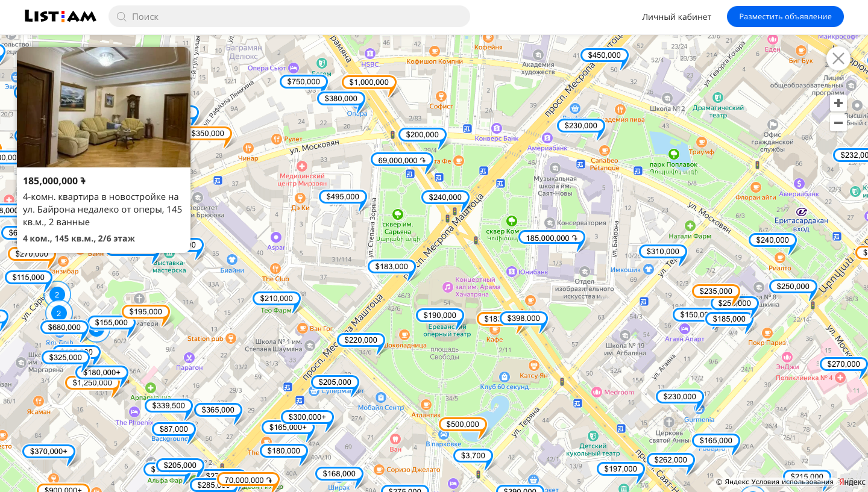Select the $195,000 price marker
The width and height of the screenshot is (868, 492).
(146, 312)
